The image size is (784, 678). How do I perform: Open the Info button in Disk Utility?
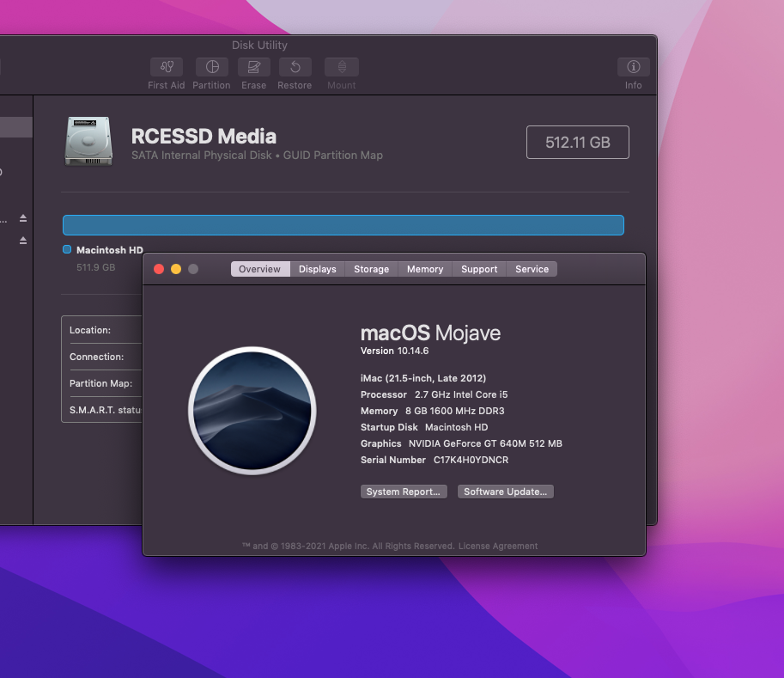coord(634,67)
